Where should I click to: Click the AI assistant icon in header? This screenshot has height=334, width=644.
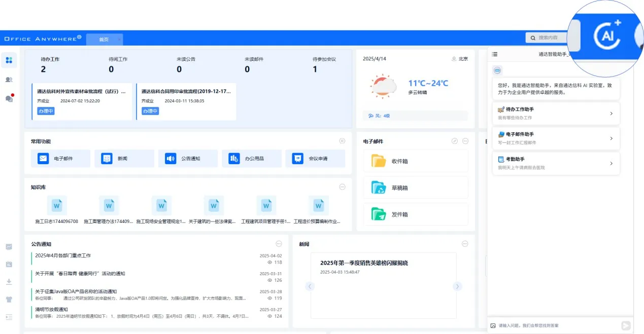pyautogui.click(x=607, y=36)
